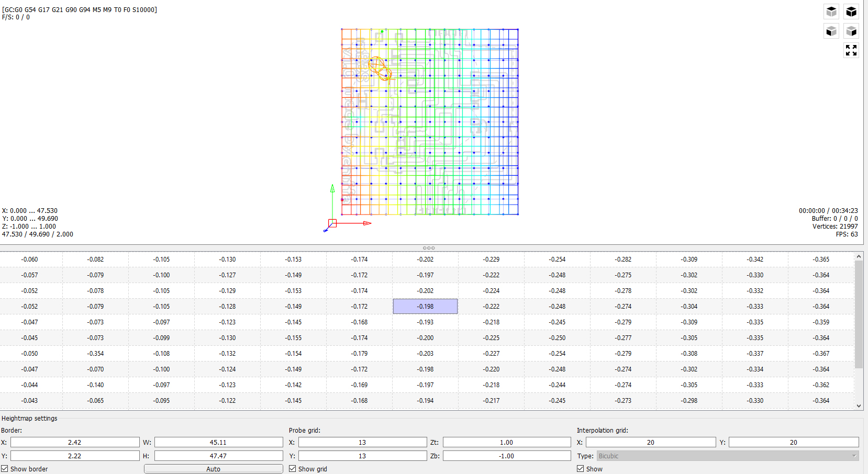
Task: Edit the Border W field showing 45.11
Action: [218, 442]
